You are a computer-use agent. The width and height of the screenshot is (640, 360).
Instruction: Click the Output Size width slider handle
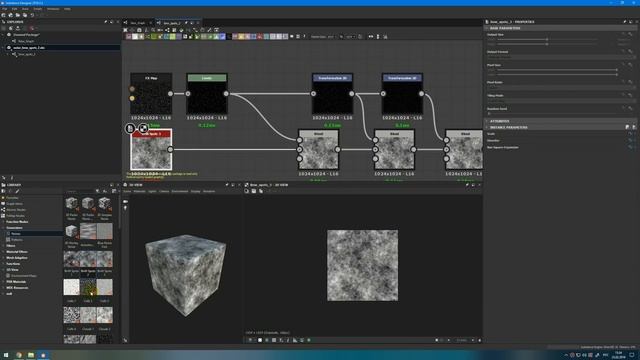547,40
